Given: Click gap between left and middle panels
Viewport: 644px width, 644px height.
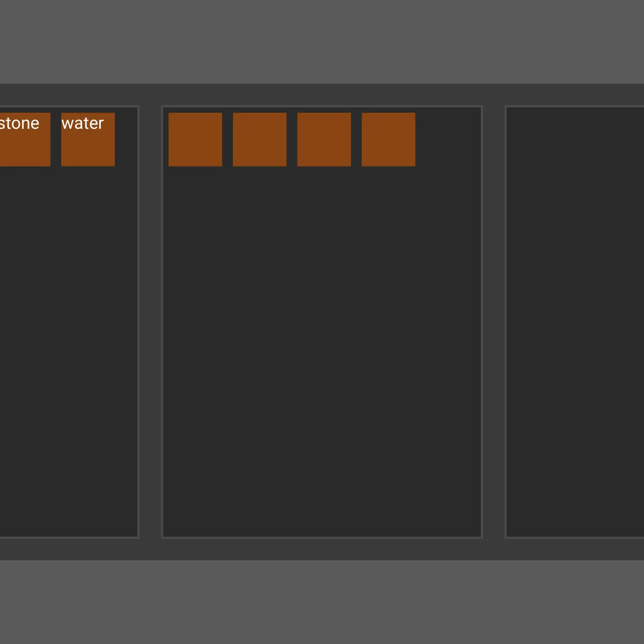Looking at the screenshot, I should coord(150,322).
